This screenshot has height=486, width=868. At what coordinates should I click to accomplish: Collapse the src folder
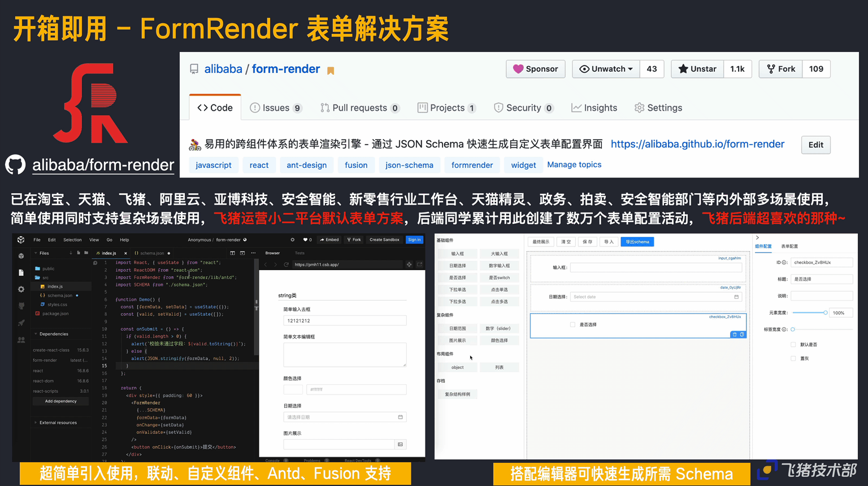pos(42,277)
